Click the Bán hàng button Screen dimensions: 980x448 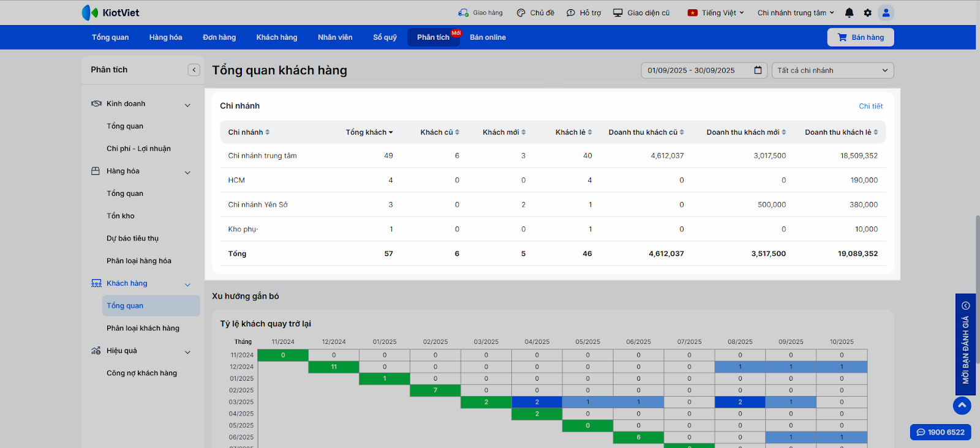pyautogui.click(x=861, y=37)
